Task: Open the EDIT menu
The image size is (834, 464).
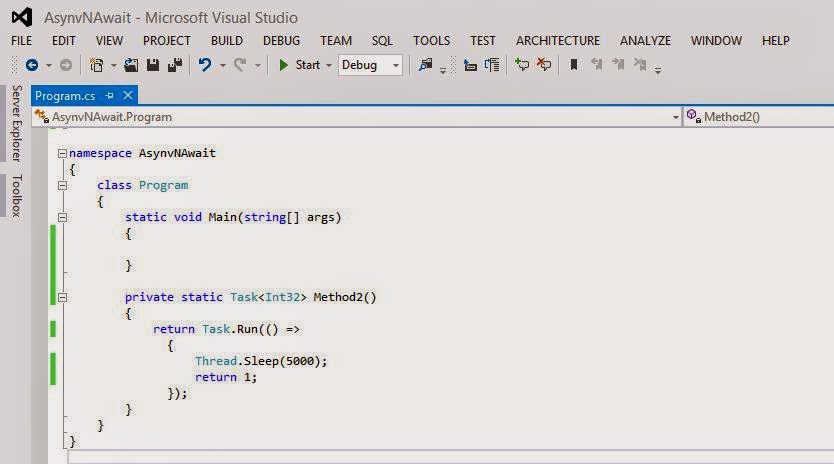Action: [63, 41]
